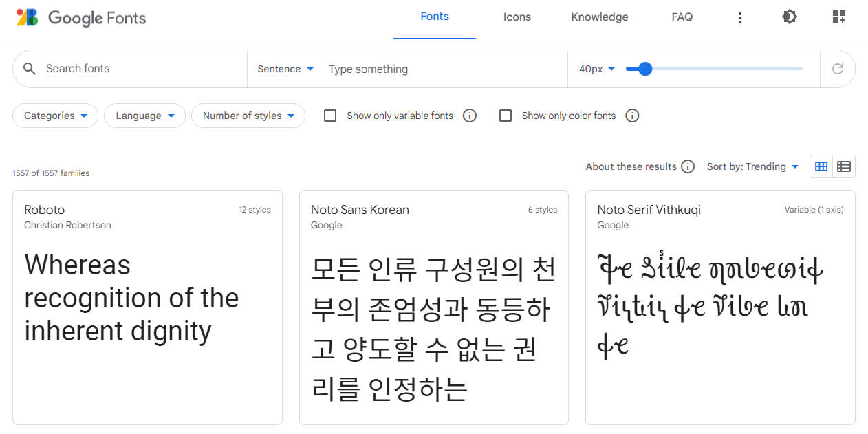868x434 pixels.
Task: Open the apps grid menu
Action: click(839, 16)
